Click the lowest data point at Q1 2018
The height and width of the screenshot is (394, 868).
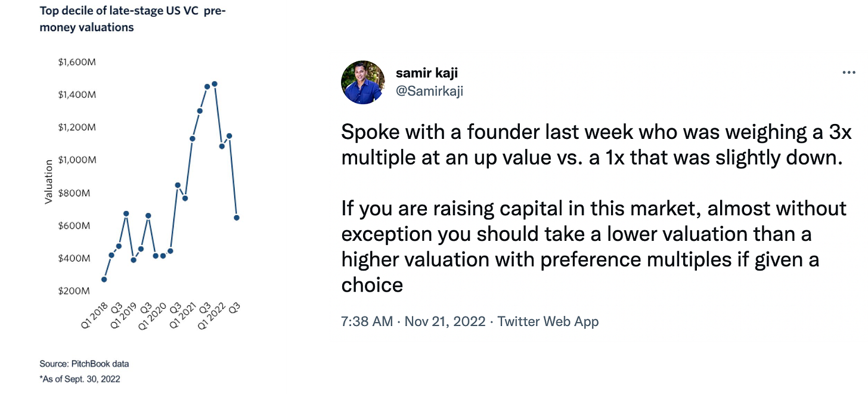[x=104, y=279]
